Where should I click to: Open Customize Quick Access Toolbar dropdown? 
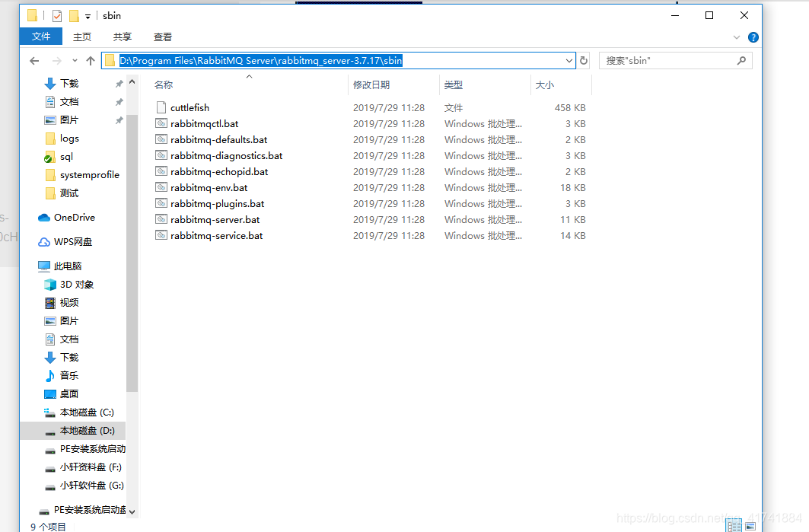tap(88, 17)
